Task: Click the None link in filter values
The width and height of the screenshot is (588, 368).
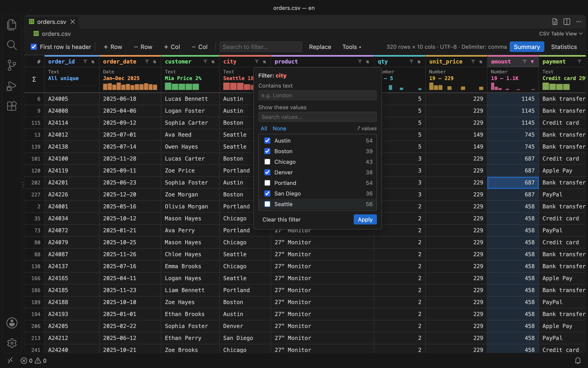Action: coord(279,129)
